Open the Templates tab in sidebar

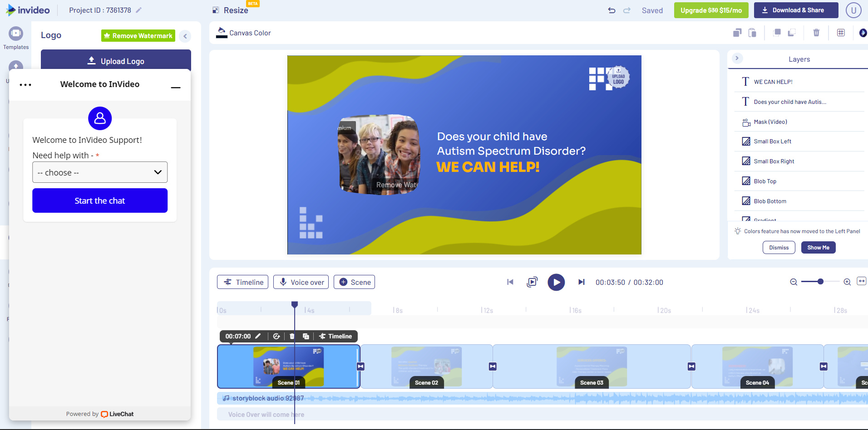[16, 38]
